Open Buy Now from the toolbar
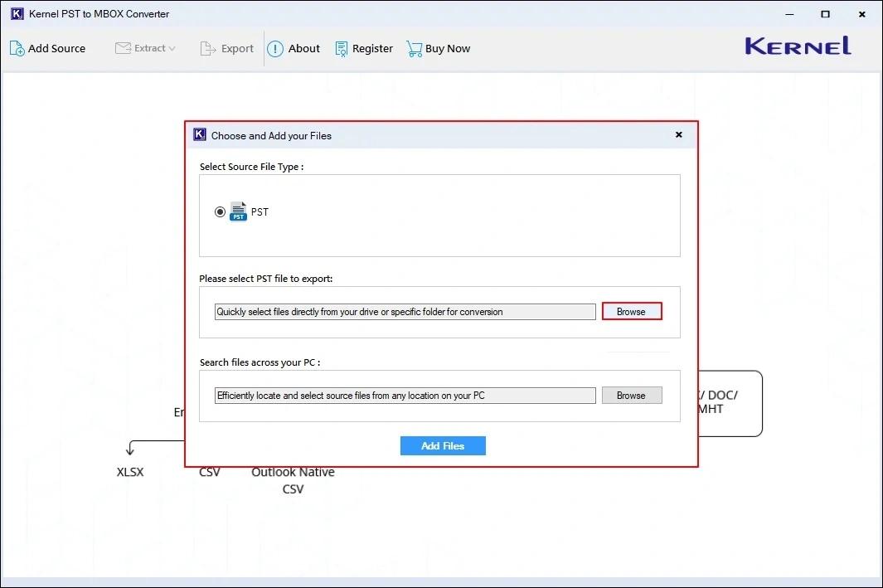Screen dimensions: 883x588 click(x=438, y=48)
